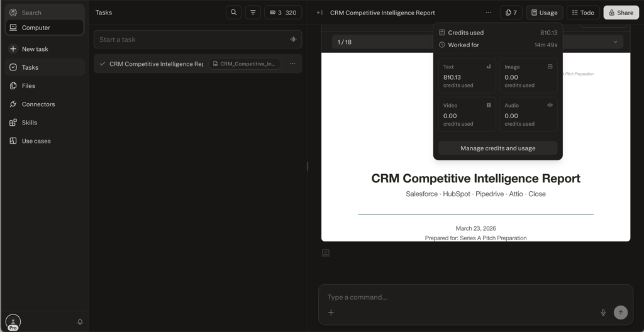
Task: Collapse the report panel with the arrow icon
Action: 319,13
